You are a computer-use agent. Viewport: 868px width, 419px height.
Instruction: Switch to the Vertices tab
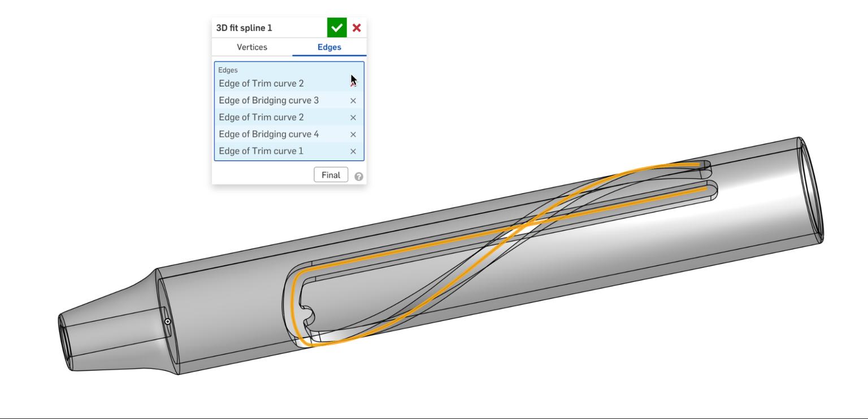click(251, 47)
